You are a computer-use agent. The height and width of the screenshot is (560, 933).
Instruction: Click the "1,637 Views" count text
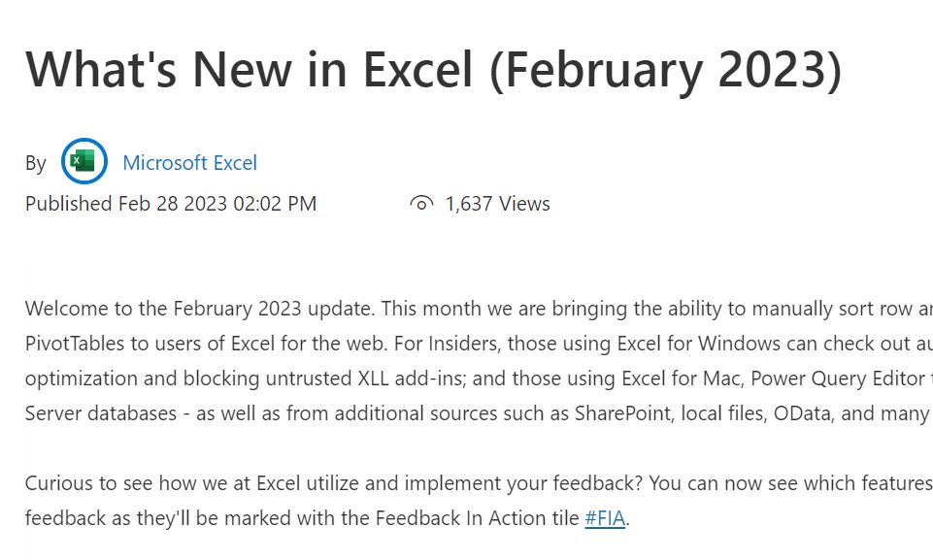[497, 204]
